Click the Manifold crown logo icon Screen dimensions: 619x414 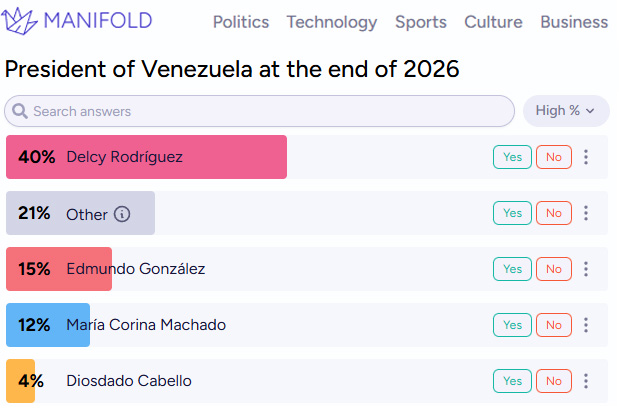tap(23, 20)
